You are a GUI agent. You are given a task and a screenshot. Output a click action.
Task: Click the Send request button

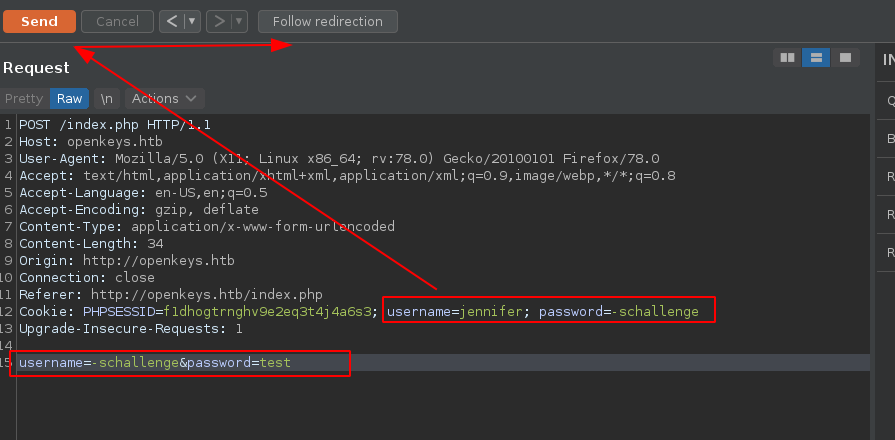coord(39,21)
